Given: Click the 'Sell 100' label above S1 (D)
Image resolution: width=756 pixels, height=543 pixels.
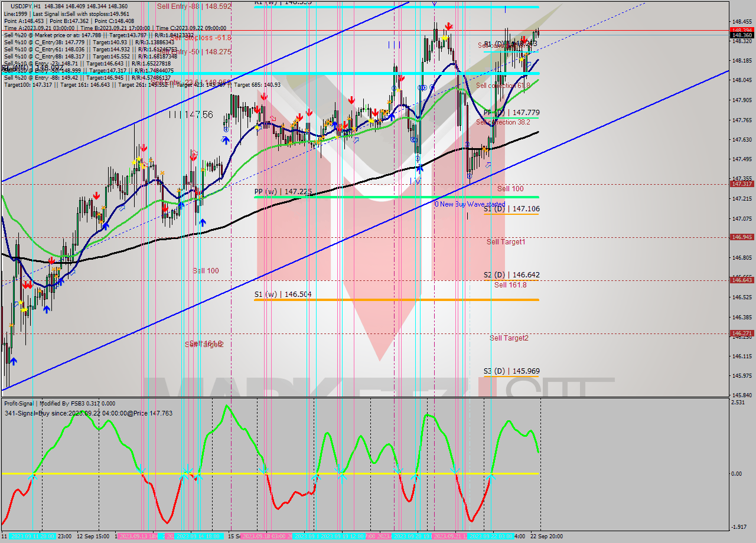Looking at the screenshot, I should click(510, 188).
